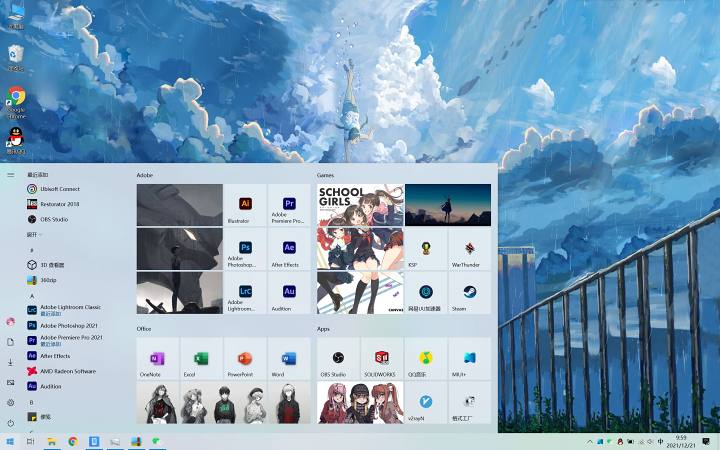The width and height of the screenshot is (720, 450).
Task: Open the Steam tile
Action: (x=469, y=293)
